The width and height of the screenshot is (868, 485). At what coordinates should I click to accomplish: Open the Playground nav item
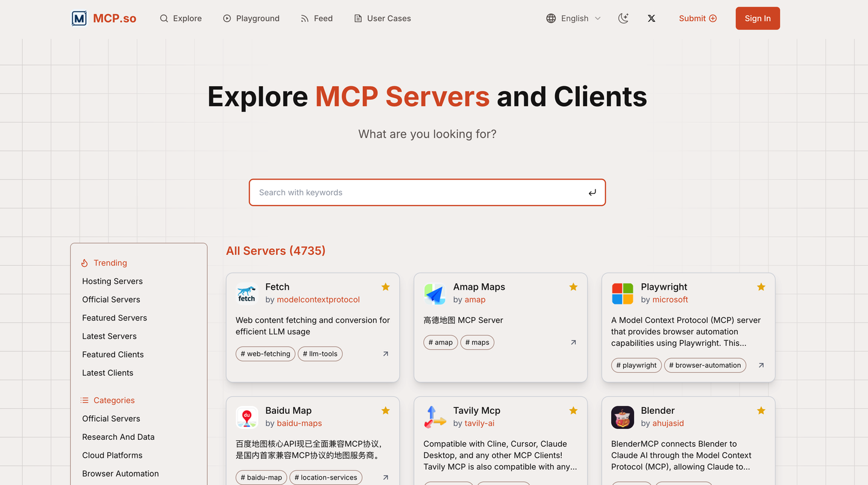pos(251,19)
